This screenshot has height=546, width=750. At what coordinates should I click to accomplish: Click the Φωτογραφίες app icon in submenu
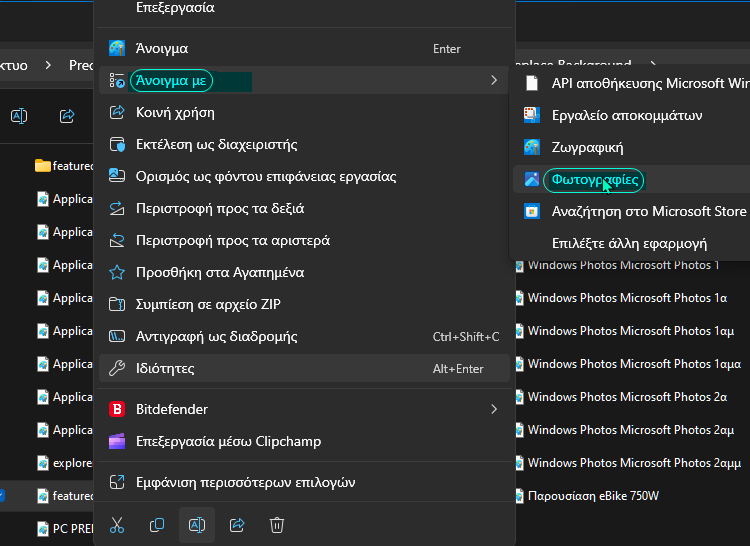pyautogui.click(x=532, y=179)
